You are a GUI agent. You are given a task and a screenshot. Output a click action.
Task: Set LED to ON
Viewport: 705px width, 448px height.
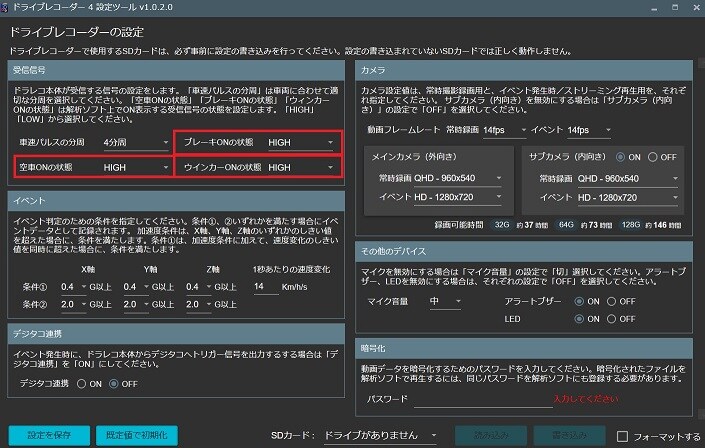579,319
